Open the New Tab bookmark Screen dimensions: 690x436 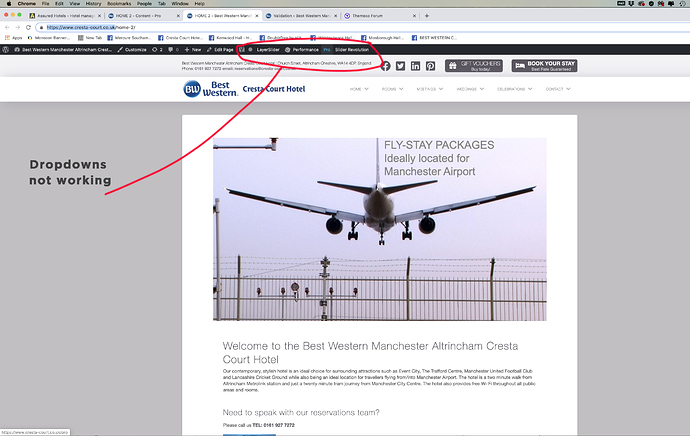point(90,38)
